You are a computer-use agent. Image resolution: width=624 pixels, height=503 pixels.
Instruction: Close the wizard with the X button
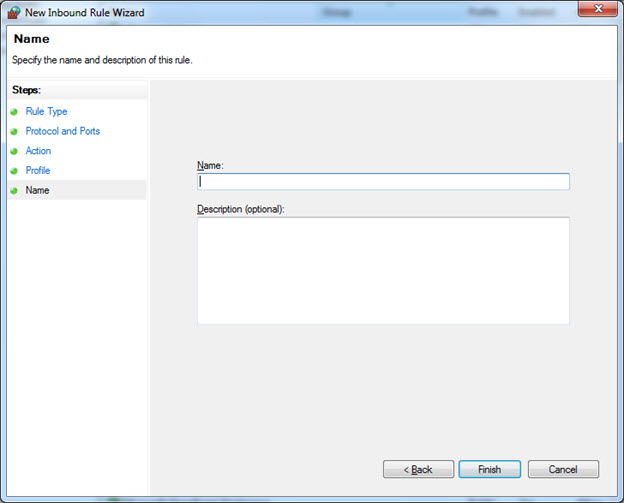coord(597,8)
